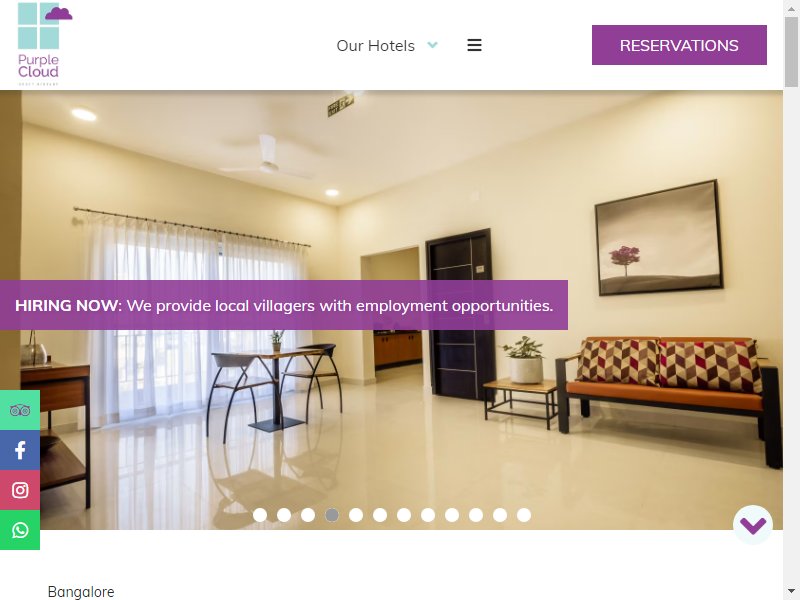Image resolution: width=800 pixels, height=600 pixels.
Task: Open the hamburger menu icon
Action: coord(474,45)
